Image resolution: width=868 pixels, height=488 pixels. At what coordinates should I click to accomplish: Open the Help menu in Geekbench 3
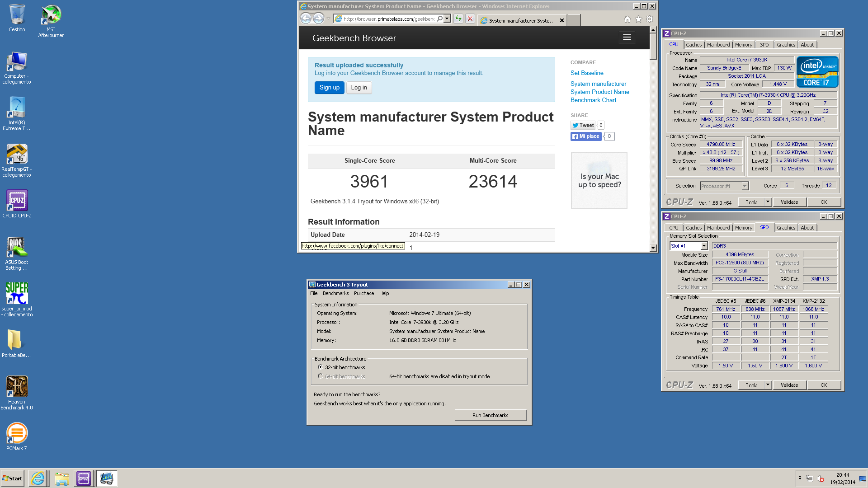[x=384, y=293]
